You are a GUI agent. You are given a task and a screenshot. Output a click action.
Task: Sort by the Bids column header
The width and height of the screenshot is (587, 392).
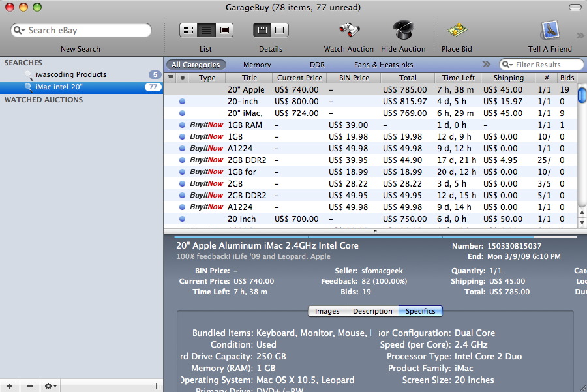pyautogui.click(x=567, y=78)
